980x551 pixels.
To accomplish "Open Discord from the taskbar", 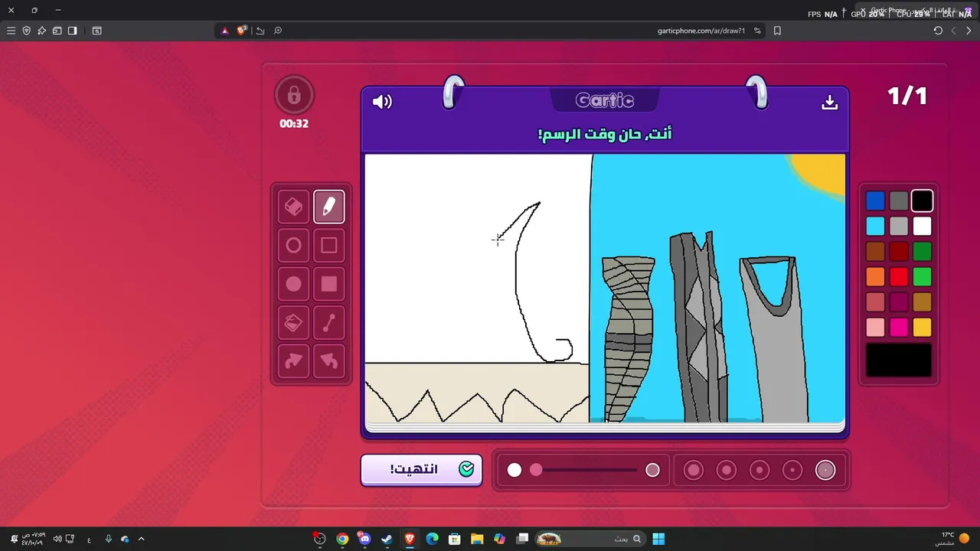I will [x=364, y=539].
